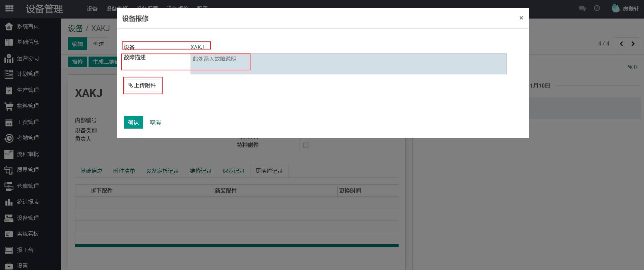This screenshot has height=270, width=644.
Task: Open the chat messages icon in top bar
Action: tap(582, 8)
